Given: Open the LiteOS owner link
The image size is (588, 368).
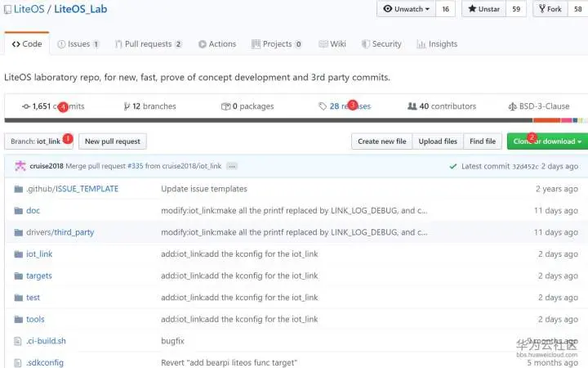Looking at the screenshot, I should pyautogui.click(x=29, y=9).
